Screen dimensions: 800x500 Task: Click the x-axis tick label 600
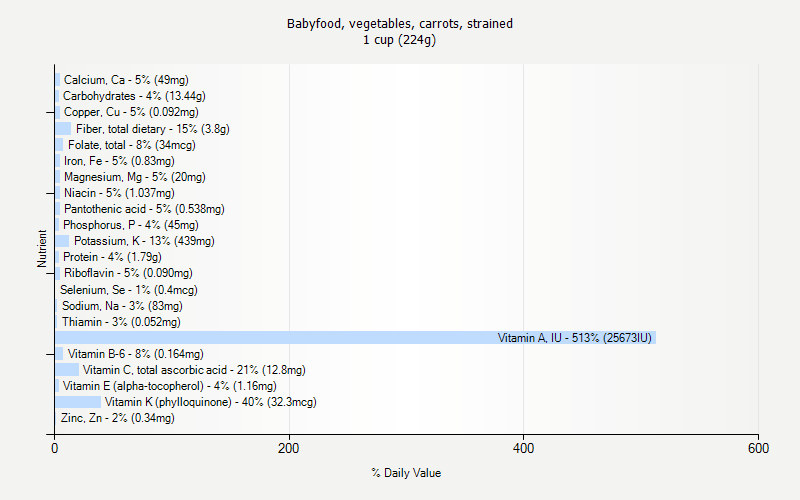click(758, 448)
